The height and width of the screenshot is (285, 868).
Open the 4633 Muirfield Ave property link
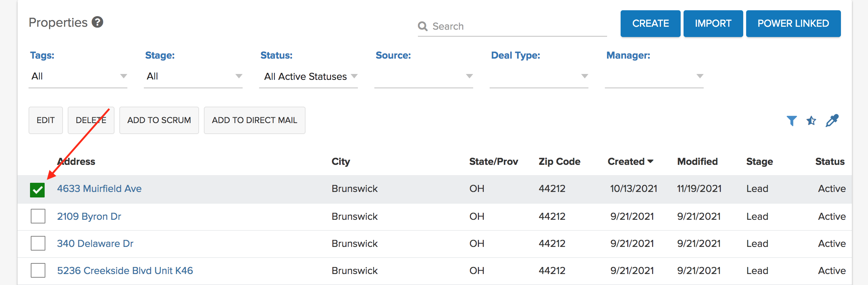click(99, 189)
